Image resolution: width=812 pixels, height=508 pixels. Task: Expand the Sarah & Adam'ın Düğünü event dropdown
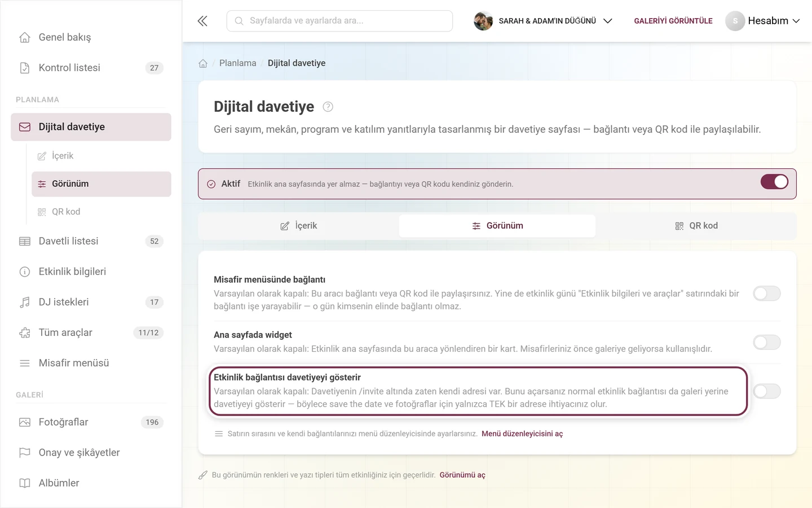[543, 21]
